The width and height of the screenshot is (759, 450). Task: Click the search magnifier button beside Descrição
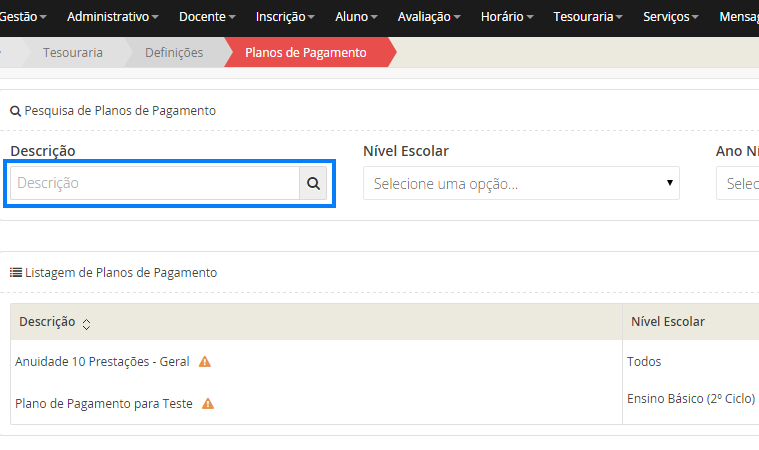(313, 183)
